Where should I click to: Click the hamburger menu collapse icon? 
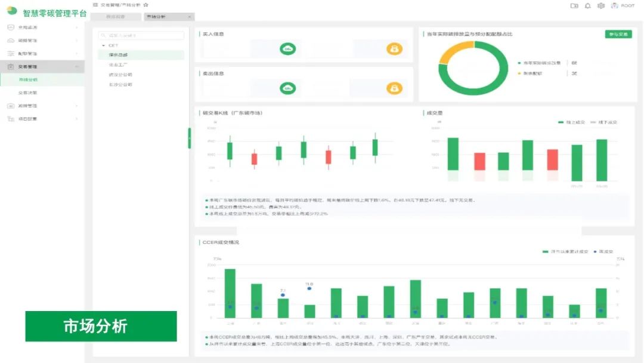[x=95, y=5]
